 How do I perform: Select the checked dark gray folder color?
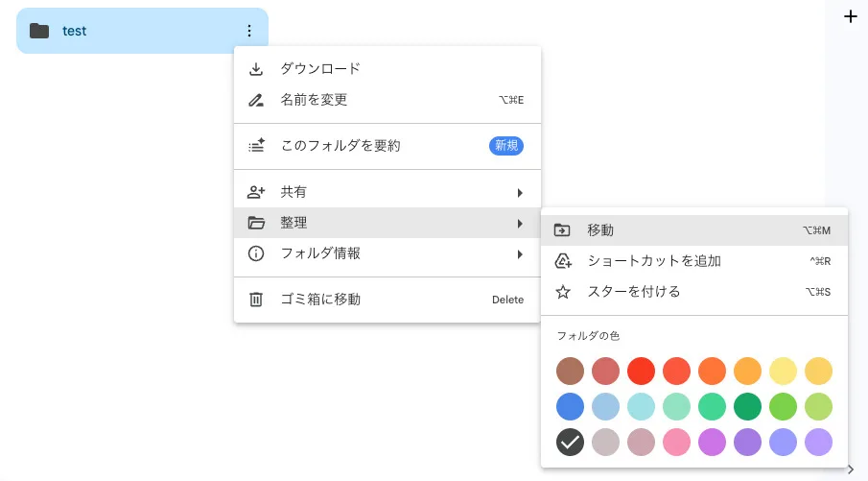[570, 442]
